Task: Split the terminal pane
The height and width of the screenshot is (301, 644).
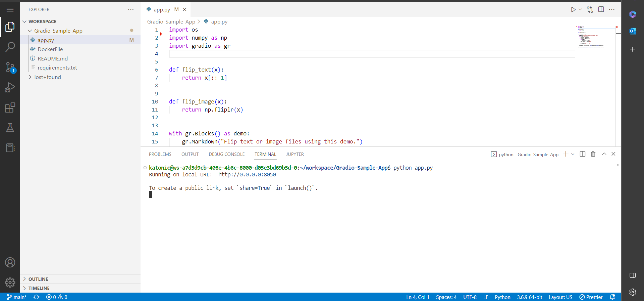Action: pyautogui.click(x=583, y=154)
